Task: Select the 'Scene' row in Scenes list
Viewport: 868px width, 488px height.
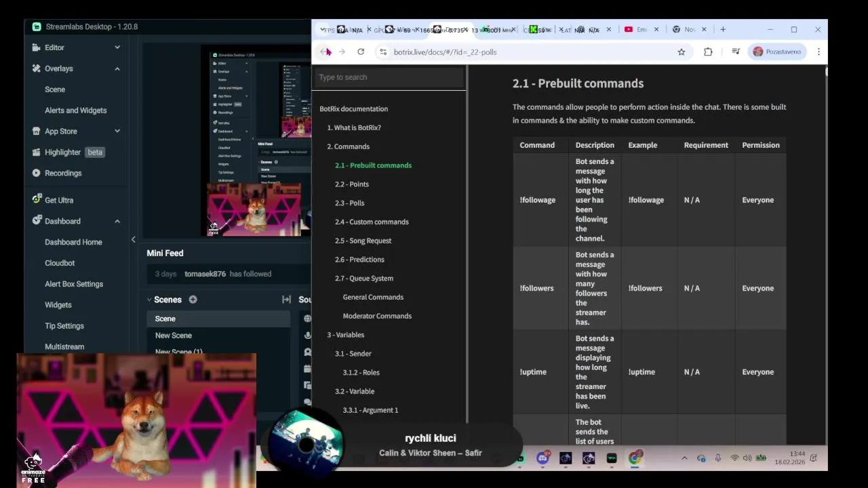Action: click(x=218, y=319)
